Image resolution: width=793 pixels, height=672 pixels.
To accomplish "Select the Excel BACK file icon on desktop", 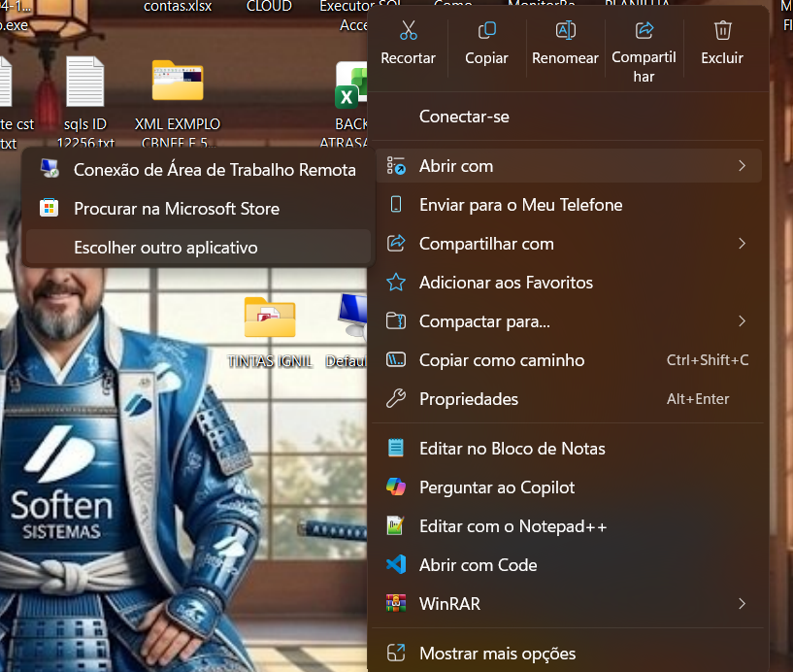I will click(350, 85).
